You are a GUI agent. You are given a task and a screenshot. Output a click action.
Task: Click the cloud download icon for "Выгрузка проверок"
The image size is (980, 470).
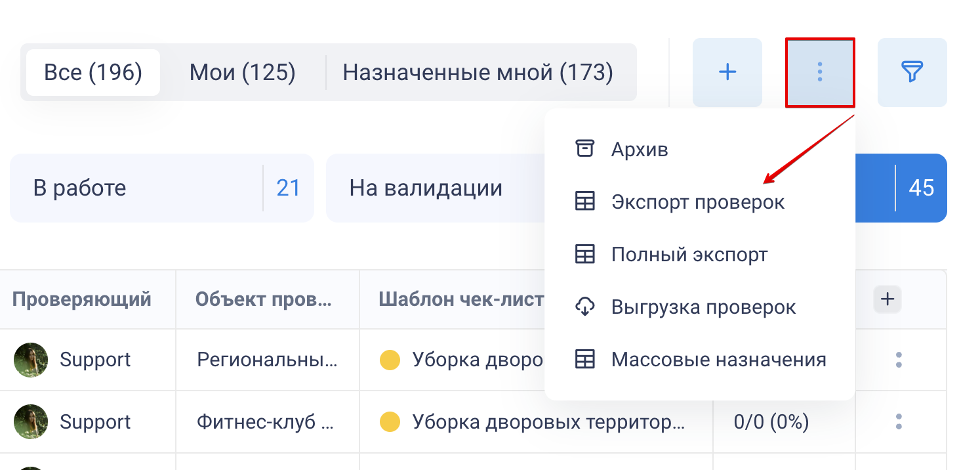coord(584,307)
